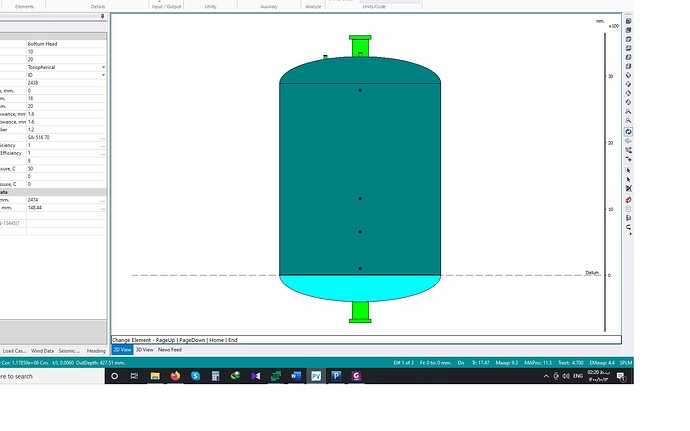Edit the 'bottum Head' description field
This screenshot has width=690, height=431.
point(66,44)
